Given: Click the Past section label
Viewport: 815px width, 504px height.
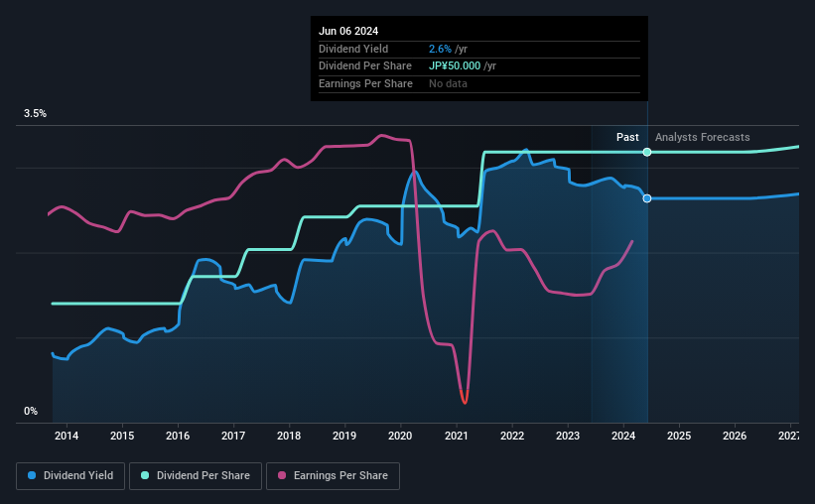Looking at the screenshot, I should pyautogui.click(x=627, y=137).
